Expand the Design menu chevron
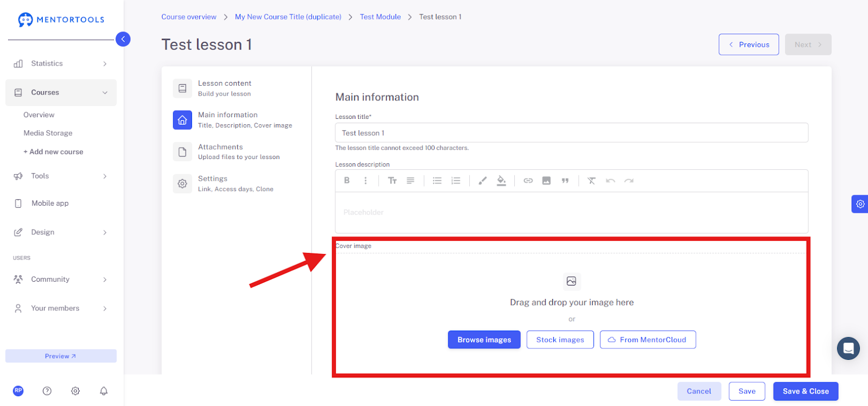This screenshot has height=406, width=868. point(105,232)
